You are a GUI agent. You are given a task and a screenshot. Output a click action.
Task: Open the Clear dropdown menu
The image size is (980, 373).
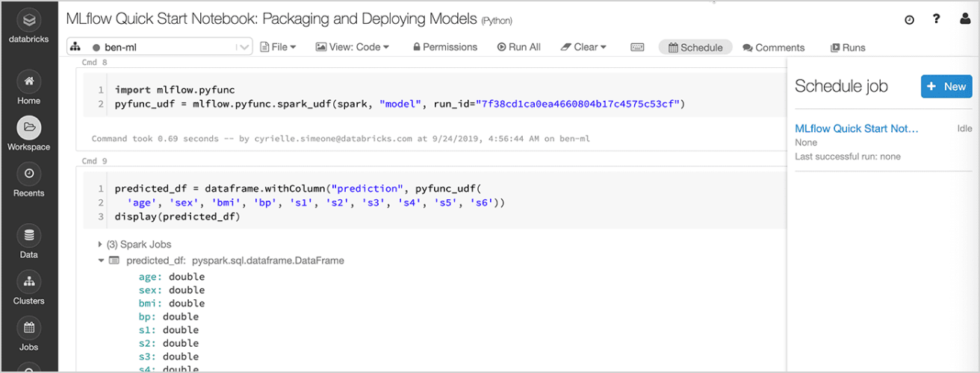click(x=583, y=47)
